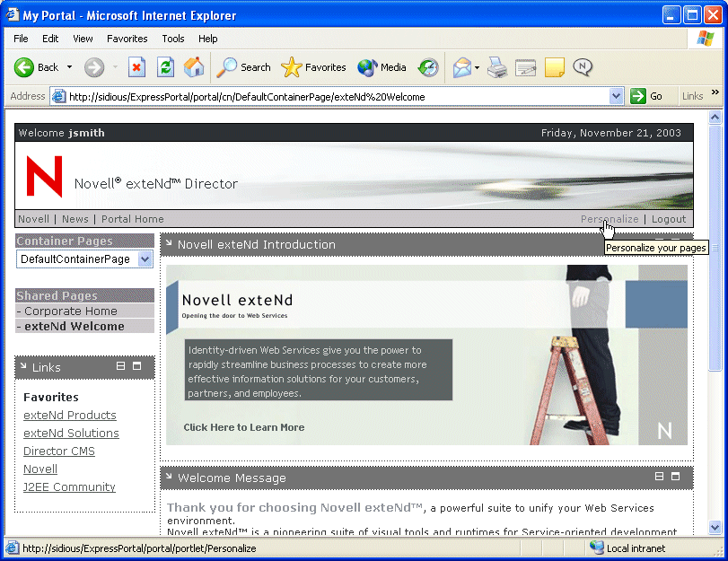Click the Windows flag logo
This screenshot has height=561, width=728.
[706, 38]
